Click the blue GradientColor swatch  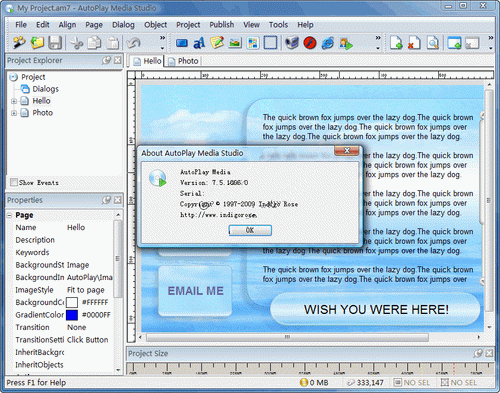click(72, 315)
